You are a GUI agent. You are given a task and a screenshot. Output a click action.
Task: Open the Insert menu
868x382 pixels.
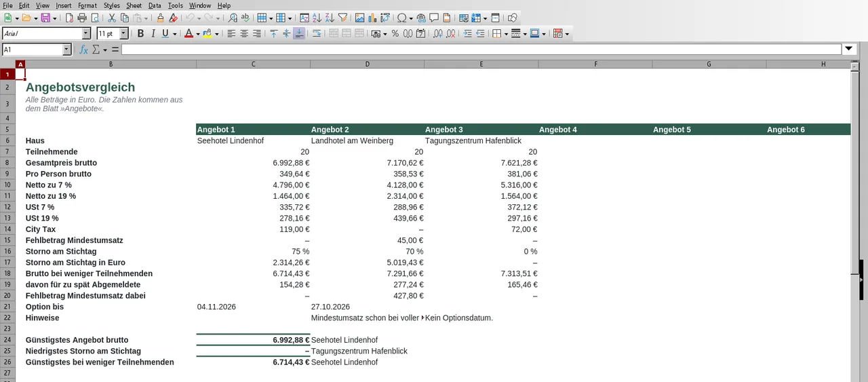[x=63, y=5]
